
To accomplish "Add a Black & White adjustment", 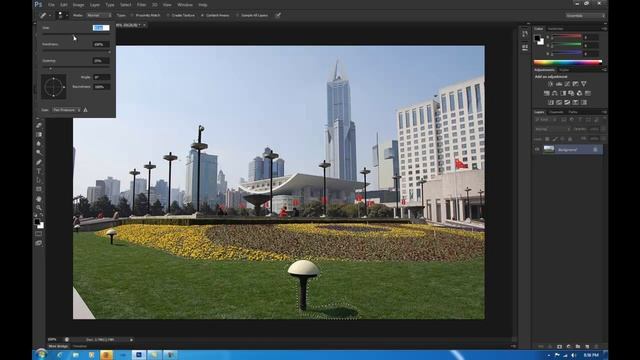I will [x=563, y=93].
